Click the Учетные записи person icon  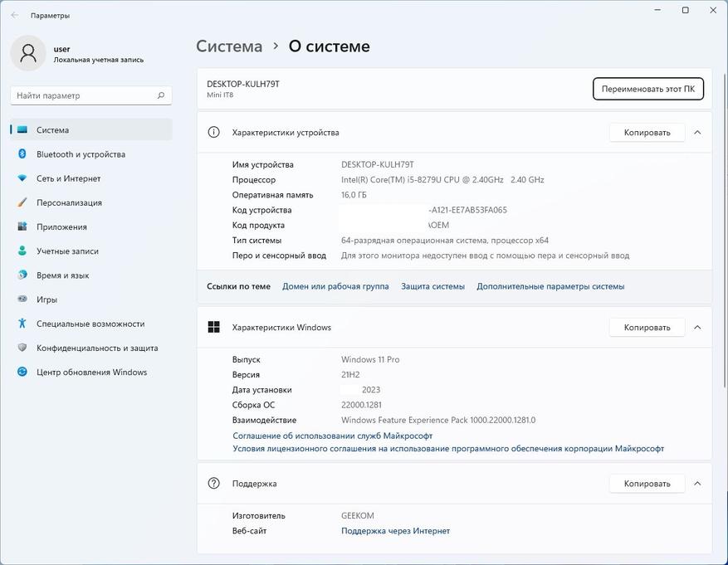pyautogui.click(x=22, y=251)
